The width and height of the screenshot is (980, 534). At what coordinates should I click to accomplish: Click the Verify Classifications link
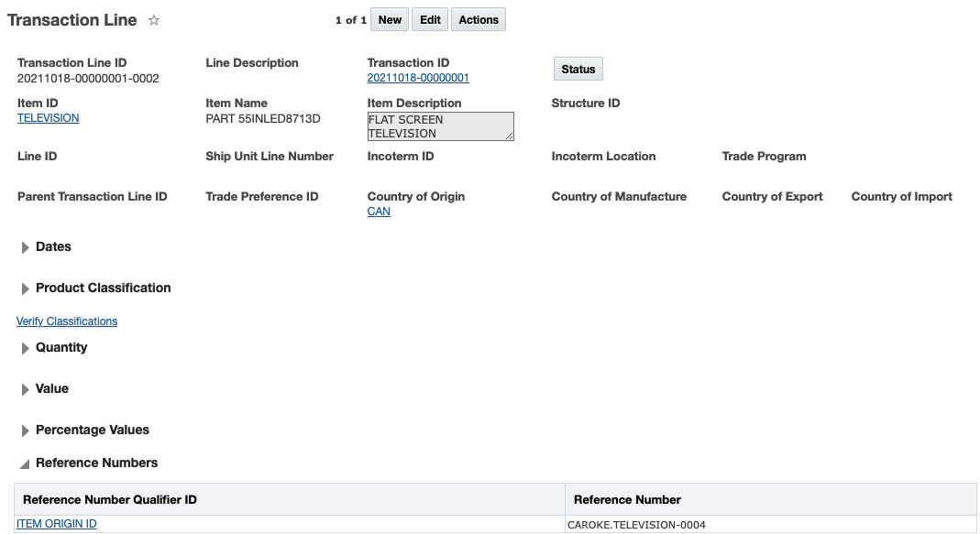point(67,321)
